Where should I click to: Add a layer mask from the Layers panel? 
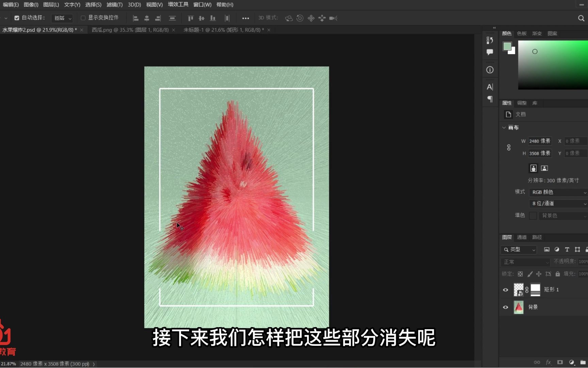pyautogui.click(x=560, y=362)
